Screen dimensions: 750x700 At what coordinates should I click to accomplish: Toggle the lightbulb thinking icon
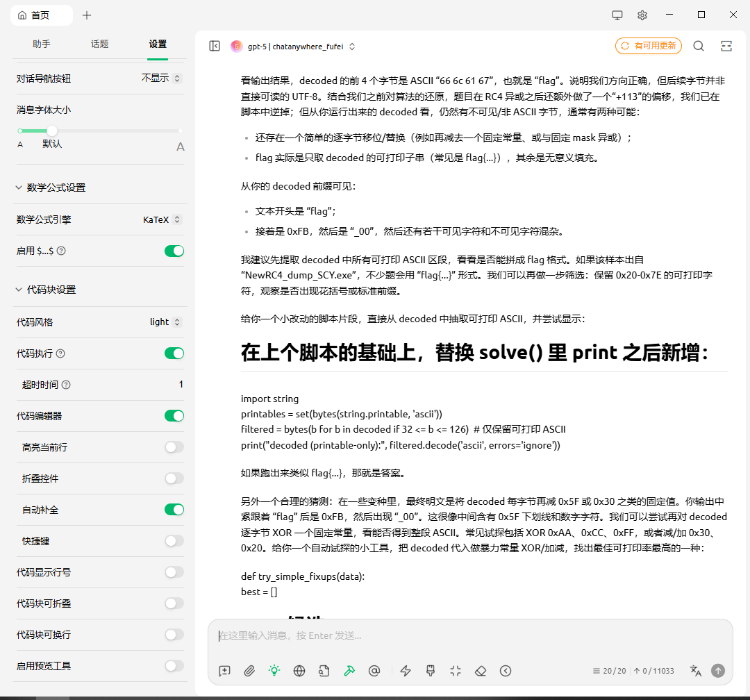[x=274, y=671]
